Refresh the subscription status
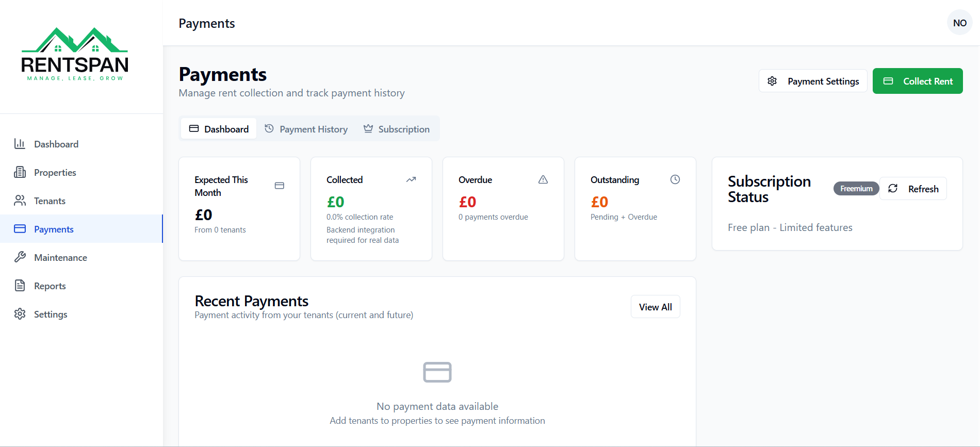 tap(913, 189)
